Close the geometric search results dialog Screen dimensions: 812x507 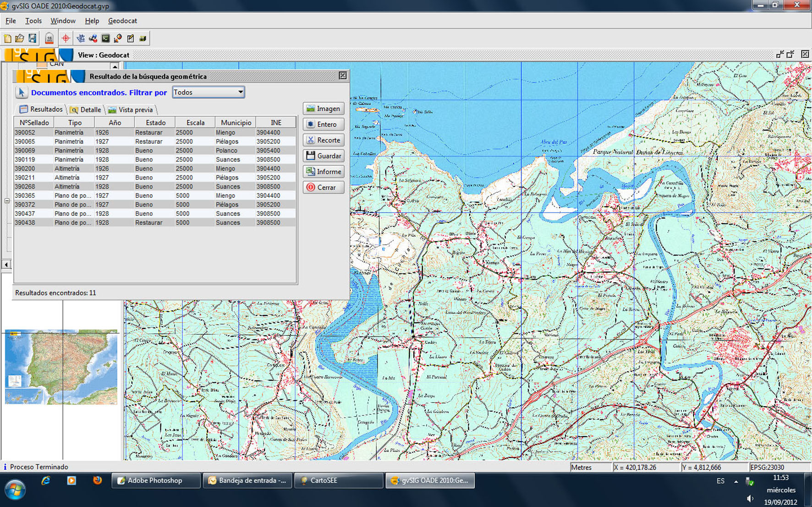343,76
